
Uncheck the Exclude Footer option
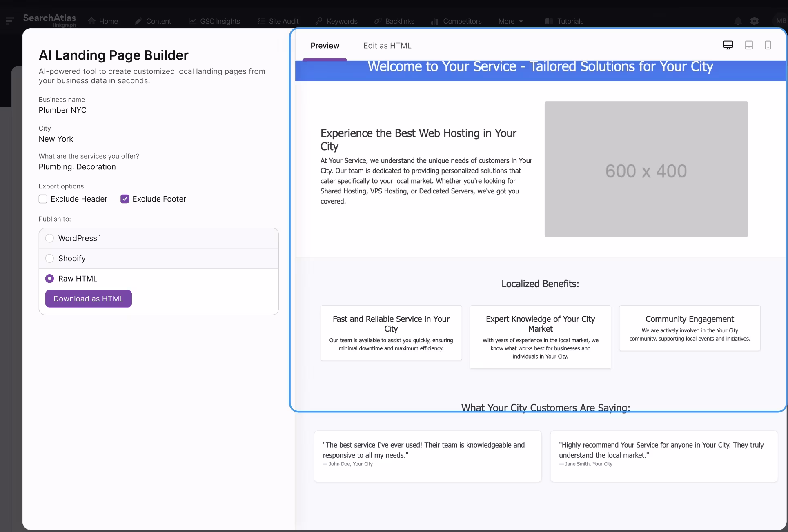point(125,199)
